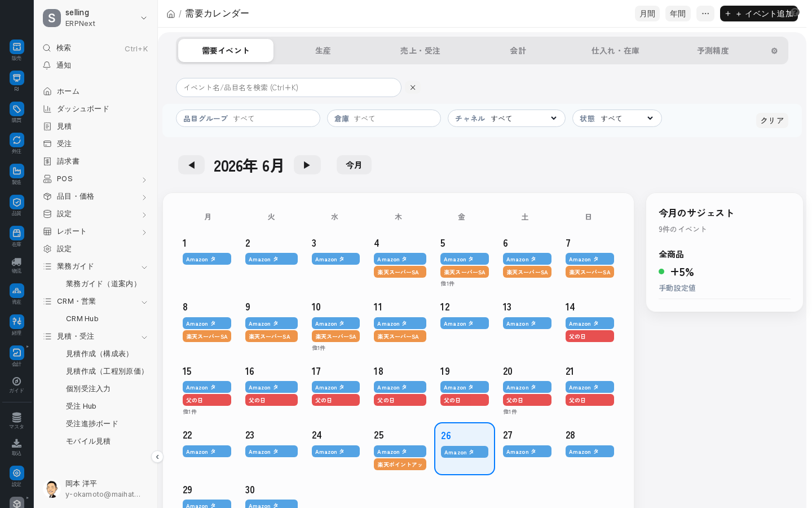Image resolution: width=812 pixels, height=508 pixels.
Task: Open the 在庫 module icon
Action: 16,233
